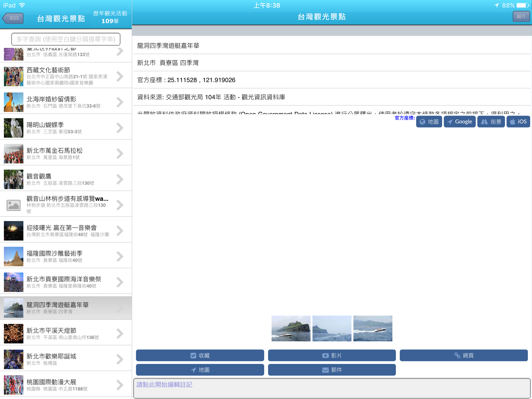
Task: Open the 西藏文化藝術節 list title
Action: [x=48, y=70]
